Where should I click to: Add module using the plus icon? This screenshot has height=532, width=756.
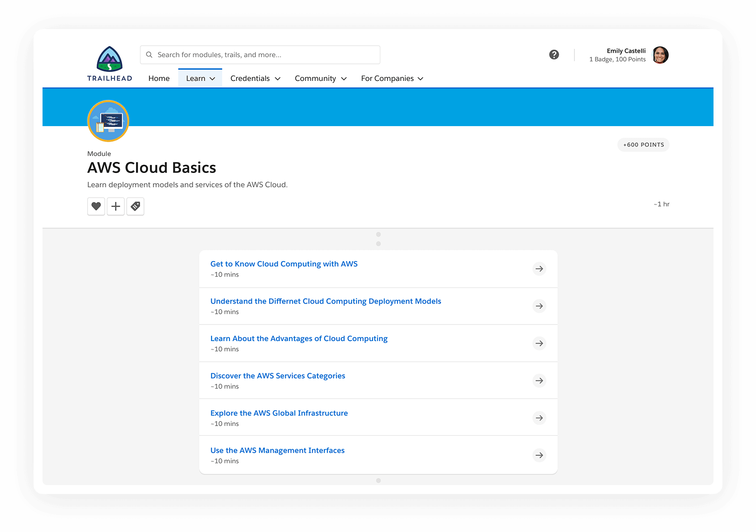point(115,206)
